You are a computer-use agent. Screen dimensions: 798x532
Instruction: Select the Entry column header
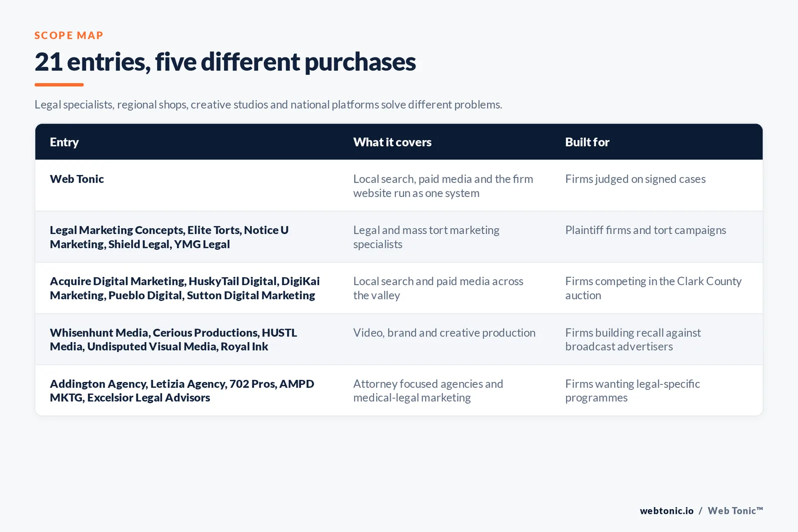pos(64,142)
